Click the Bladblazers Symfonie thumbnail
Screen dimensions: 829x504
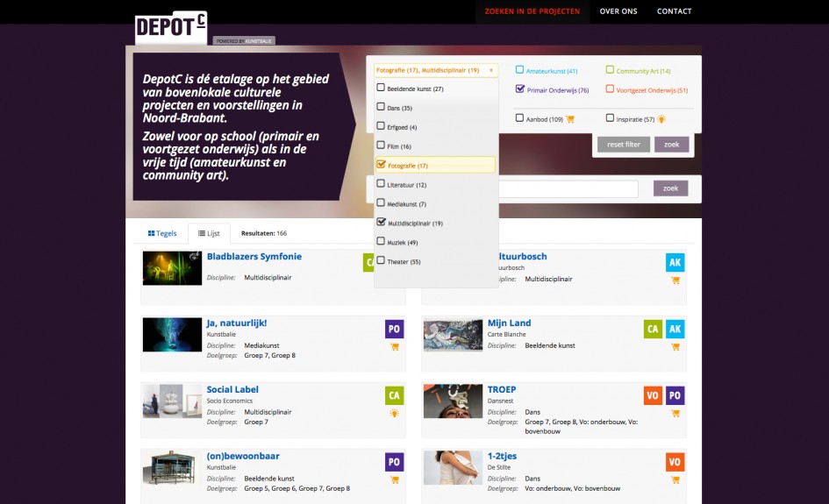tap(172, 268)
